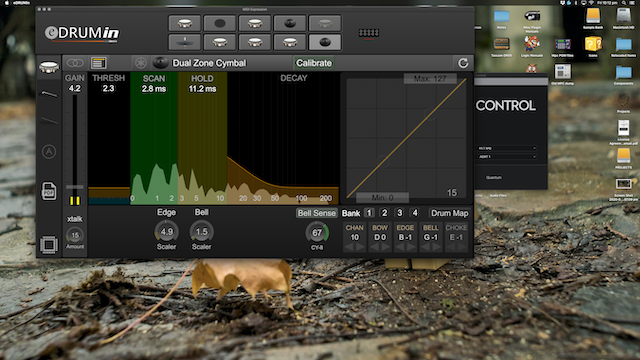Click the Calibrate button
Viewport: 640px width, 360px height.
coord(314,63)
